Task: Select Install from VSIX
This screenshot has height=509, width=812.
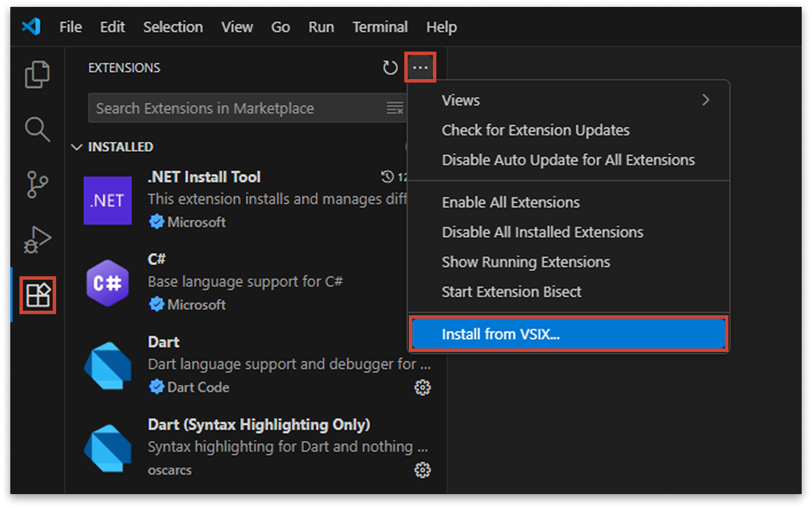Action: pyautogui.click(x=501, y=334)
